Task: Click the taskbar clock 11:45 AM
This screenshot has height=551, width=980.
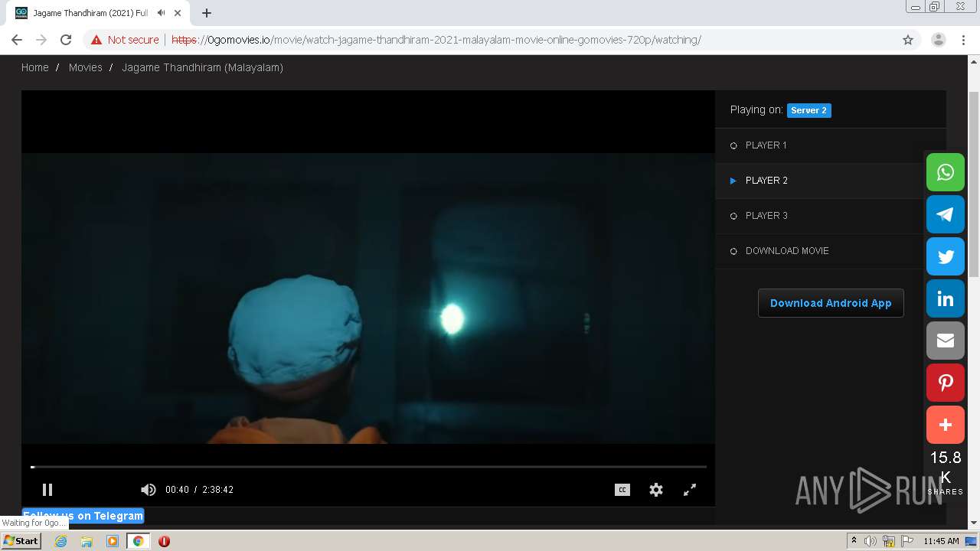Action: point(941,541)
